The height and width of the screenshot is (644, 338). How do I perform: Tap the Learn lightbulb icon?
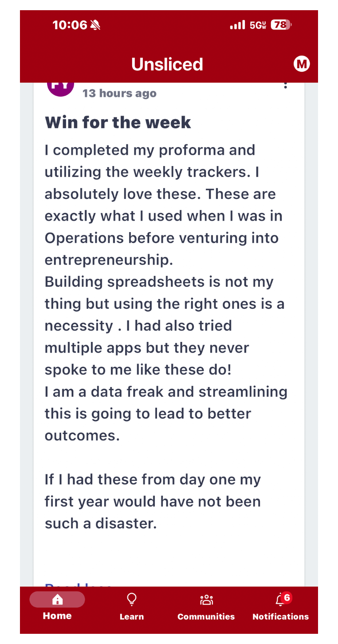tap(132, 599)
